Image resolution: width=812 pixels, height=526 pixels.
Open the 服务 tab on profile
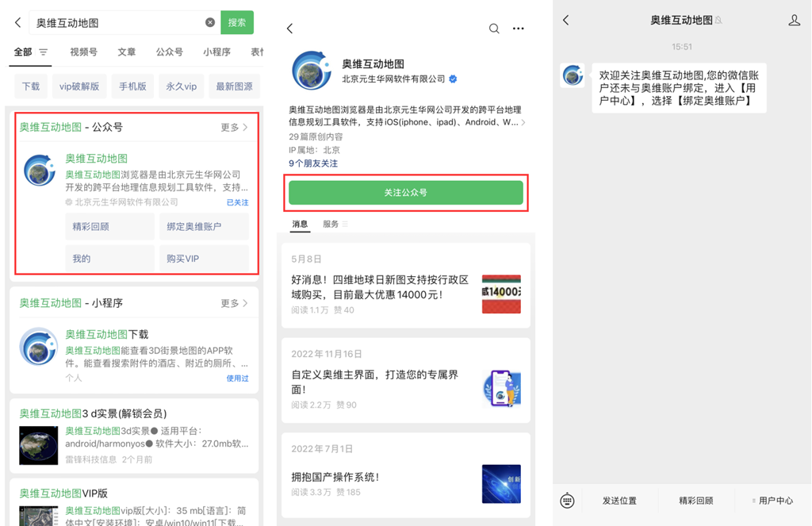pyautogui.click(x=331, y=225)
